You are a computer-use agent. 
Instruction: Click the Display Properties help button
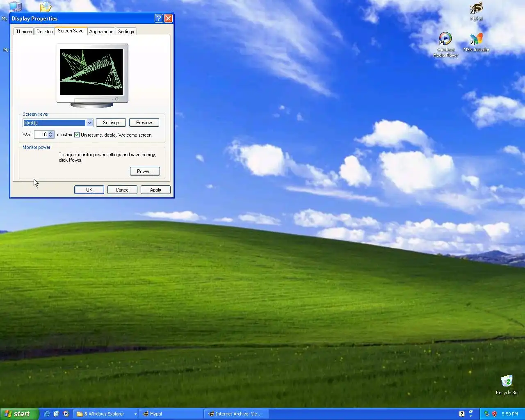(159, 18)
